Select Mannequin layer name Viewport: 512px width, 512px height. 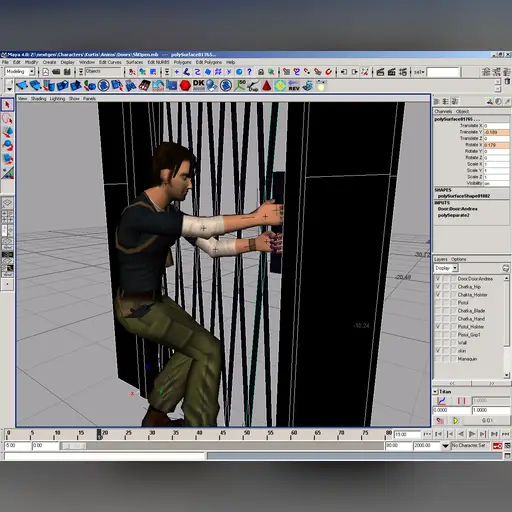pos(467,359)
